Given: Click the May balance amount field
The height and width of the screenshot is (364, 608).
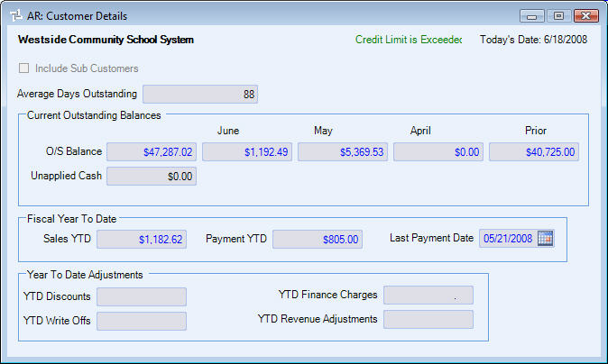Looking at the screenshot, I should click(x=343, y=152).
